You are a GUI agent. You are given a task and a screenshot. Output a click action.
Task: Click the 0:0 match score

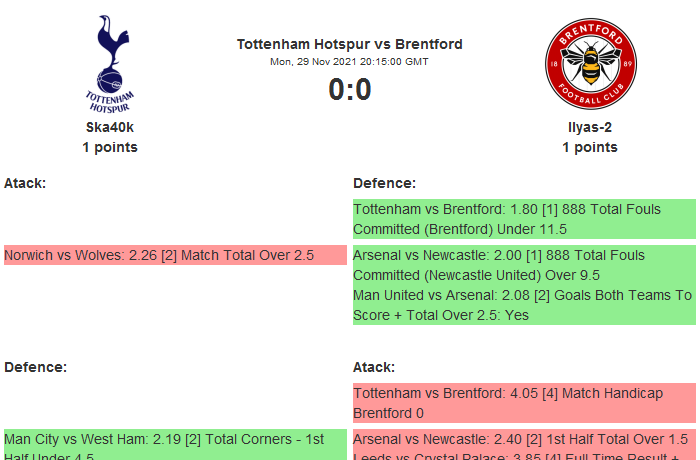350,90
